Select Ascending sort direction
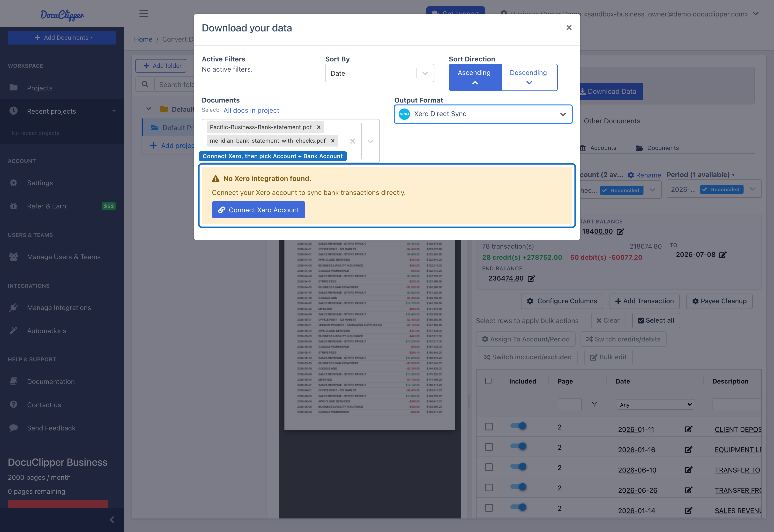 475,77
